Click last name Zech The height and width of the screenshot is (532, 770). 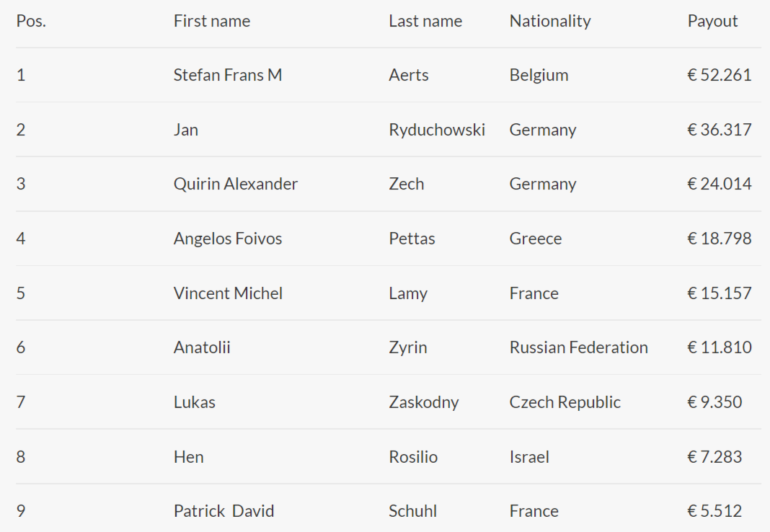[407, 184]
